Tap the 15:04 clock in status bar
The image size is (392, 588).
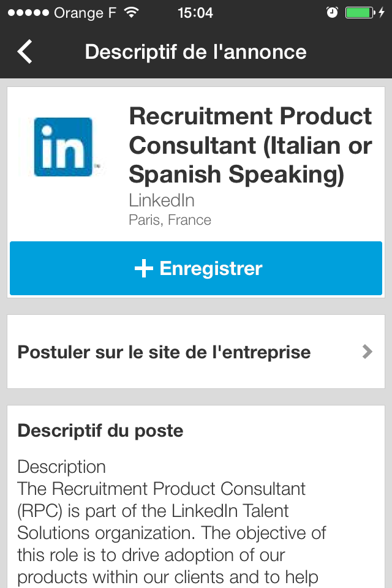click(195, 13)
